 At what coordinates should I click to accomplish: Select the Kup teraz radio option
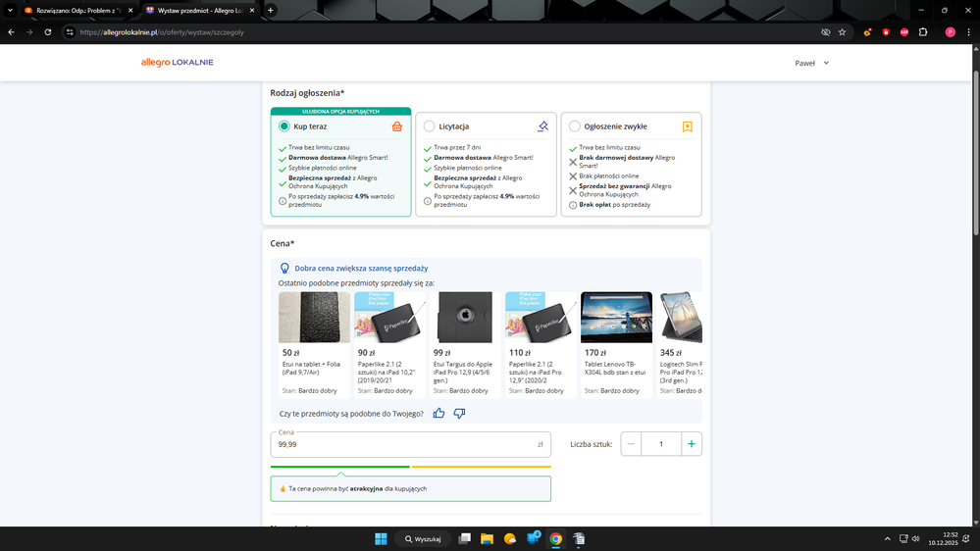[284, 126]
